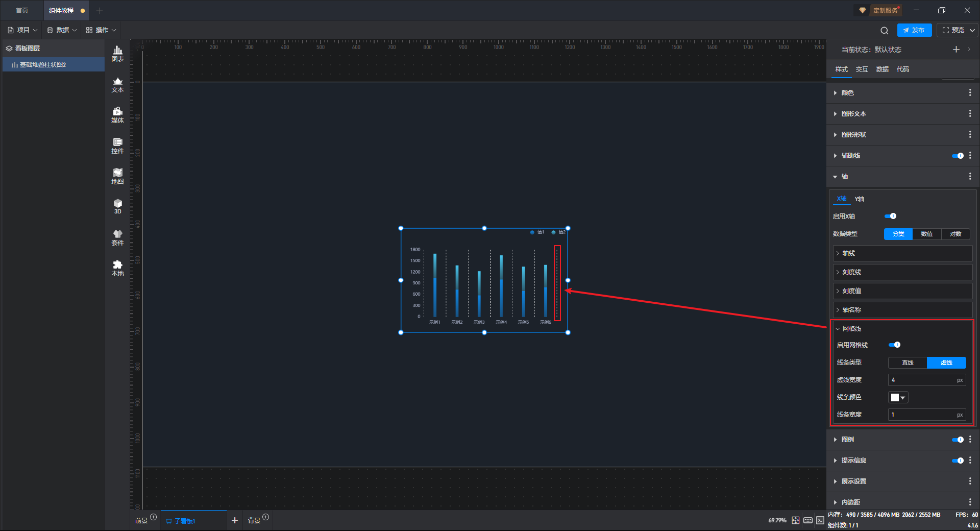Open more options for 提示信息 section
This screenshot has height=531, width=980.
point(970,461)
